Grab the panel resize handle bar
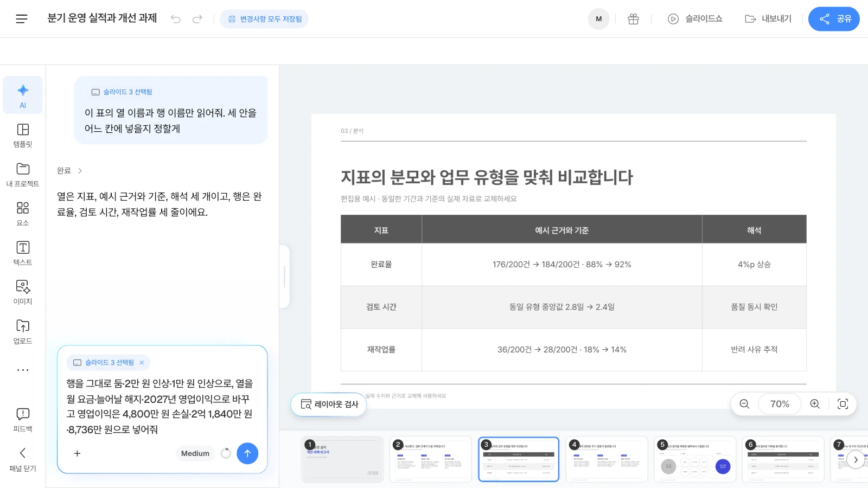This screenshot has width=868, height=488. (284, 277)
